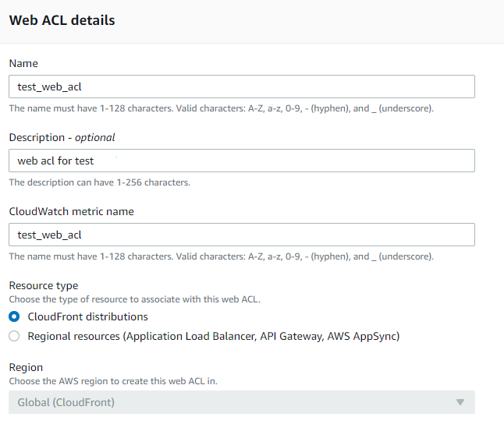
Task: Click hint text below CloudWatch metric field
Action: (221, 256)
